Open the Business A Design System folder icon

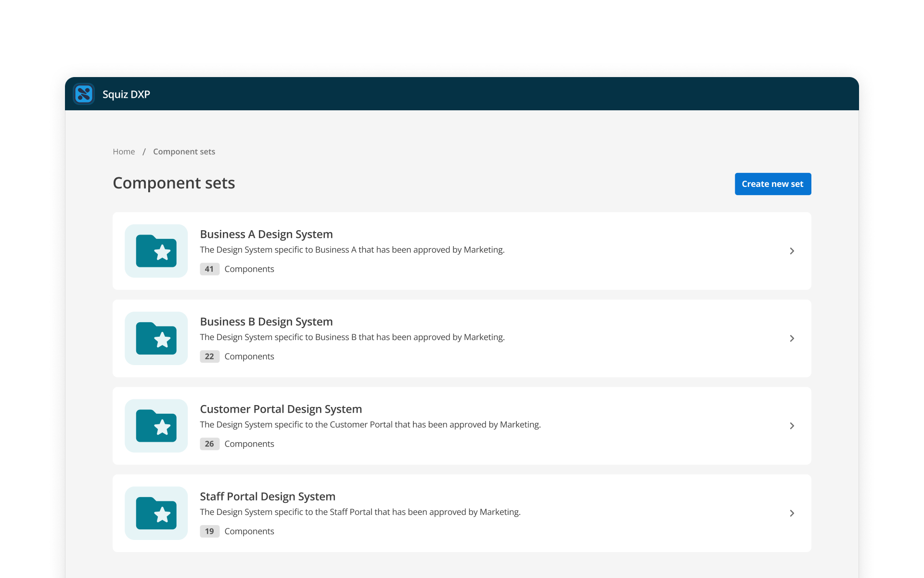156,251
